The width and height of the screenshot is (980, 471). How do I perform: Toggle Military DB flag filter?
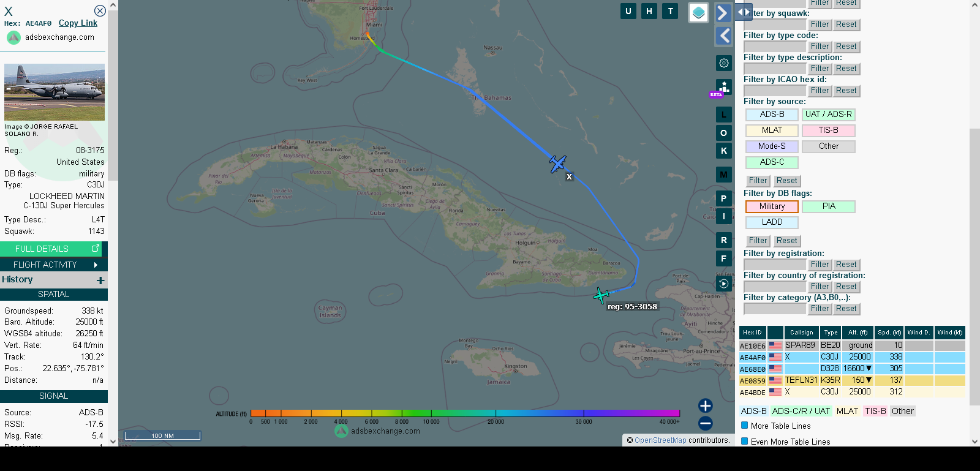click(x=772, y=206)
